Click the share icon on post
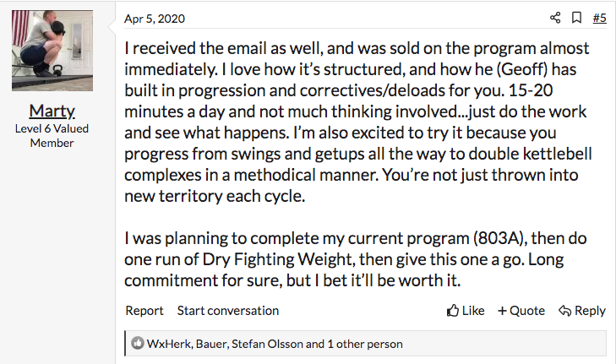 [x=555, y=18]
